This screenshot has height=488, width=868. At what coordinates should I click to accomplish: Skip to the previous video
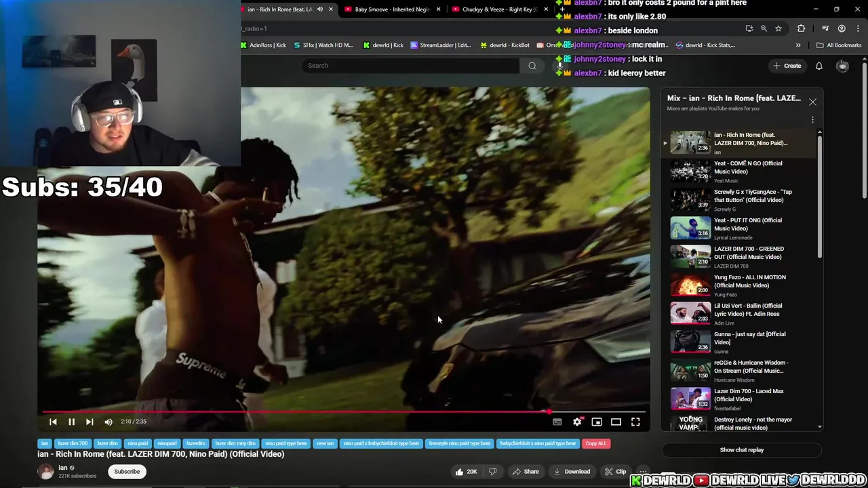click(53, 422)
